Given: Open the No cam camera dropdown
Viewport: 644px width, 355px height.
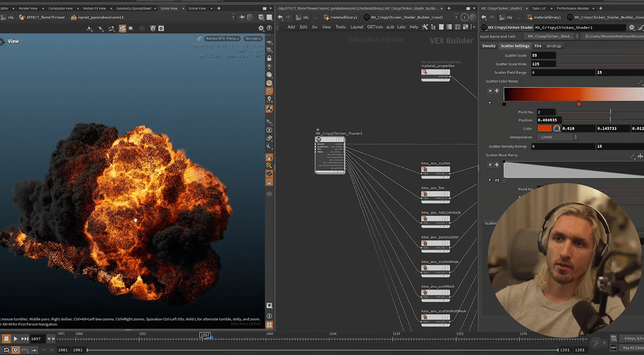Looking at the screenshot, I should [x=253, y=39].
